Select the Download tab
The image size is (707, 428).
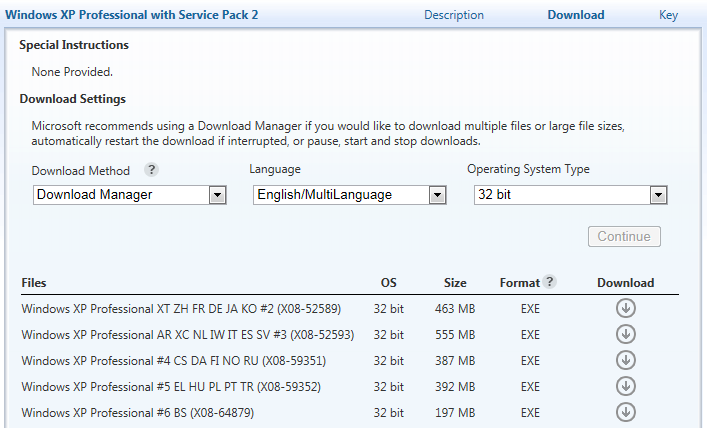575,15
